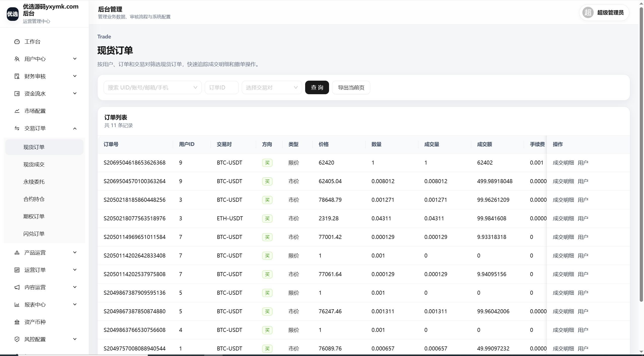Open 成交明细 for order S2049867387850874880
Screen dimensions: 644x356
(x=563, y=312)
